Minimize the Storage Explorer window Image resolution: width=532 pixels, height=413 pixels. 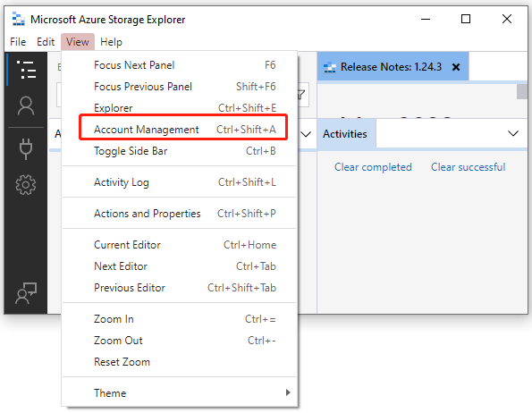(x=426, y=19)
